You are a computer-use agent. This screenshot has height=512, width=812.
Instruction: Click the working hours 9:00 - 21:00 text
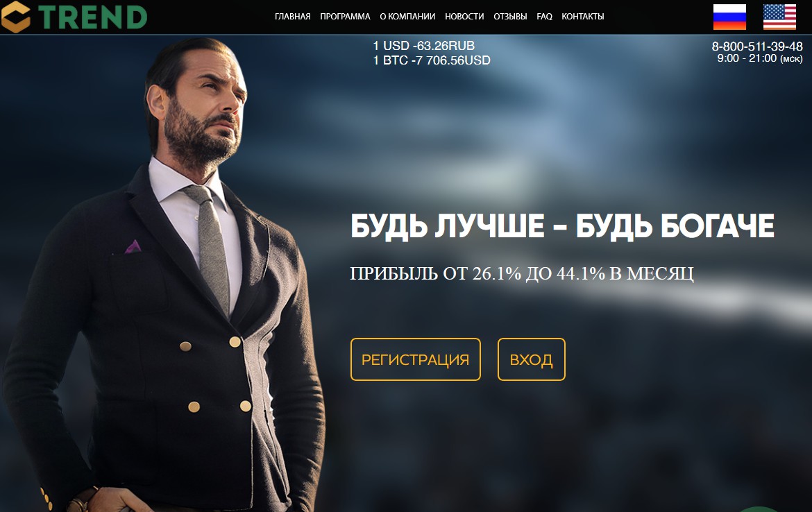tap(760, 58)
